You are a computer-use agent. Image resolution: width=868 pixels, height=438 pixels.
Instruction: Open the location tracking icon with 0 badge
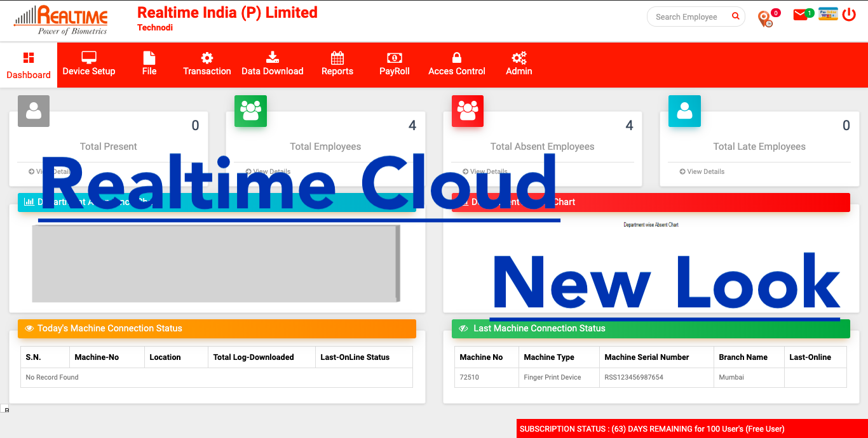coord(766,17)
